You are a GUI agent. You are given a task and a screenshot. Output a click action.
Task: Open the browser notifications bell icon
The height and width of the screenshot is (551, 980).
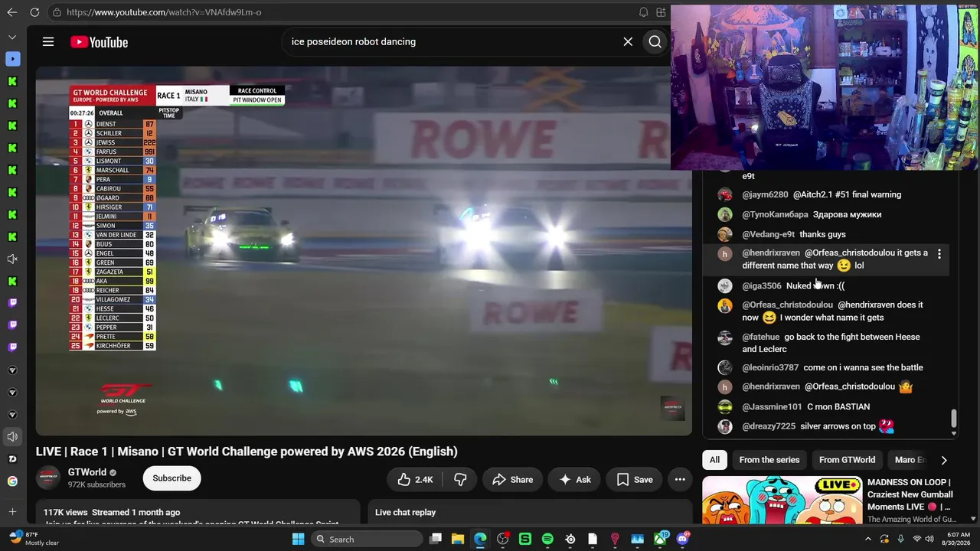point(643,12)
